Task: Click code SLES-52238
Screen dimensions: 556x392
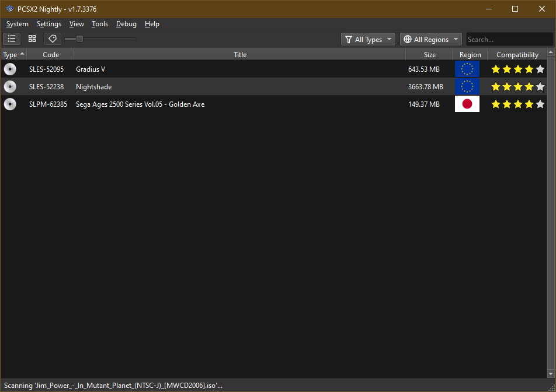Action: (x=47, y=87)
